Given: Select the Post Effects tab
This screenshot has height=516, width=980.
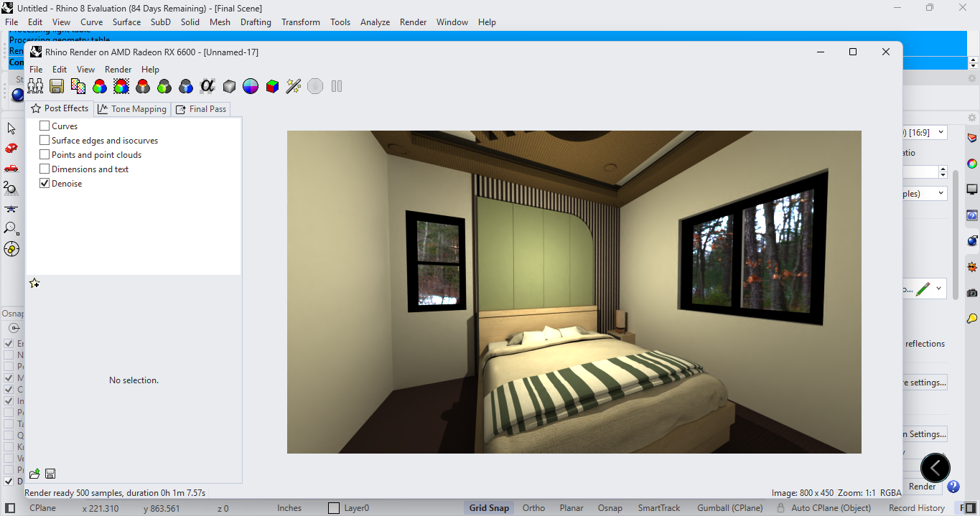Looking at the screenshot, I should [60, 108].
